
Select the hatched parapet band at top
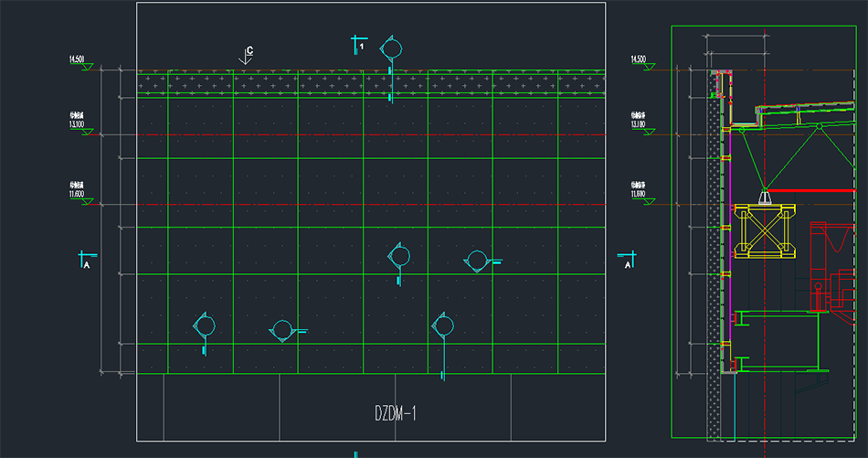tap(371, 83)
